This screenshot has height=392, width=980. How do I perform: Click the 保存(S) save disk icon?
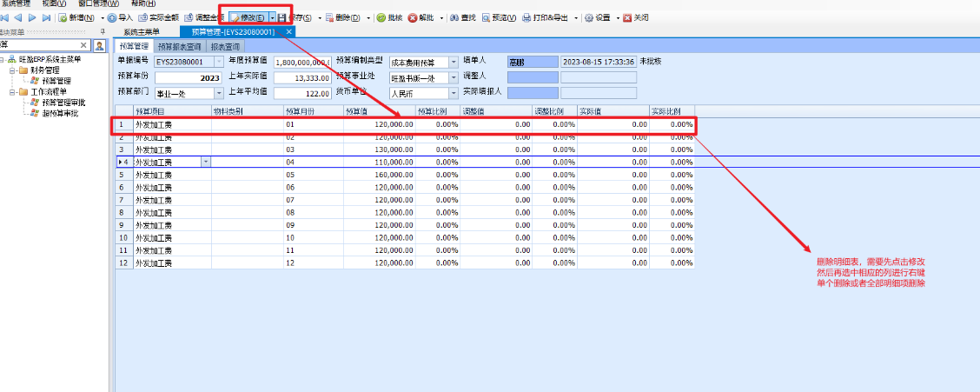click(281, 18)
